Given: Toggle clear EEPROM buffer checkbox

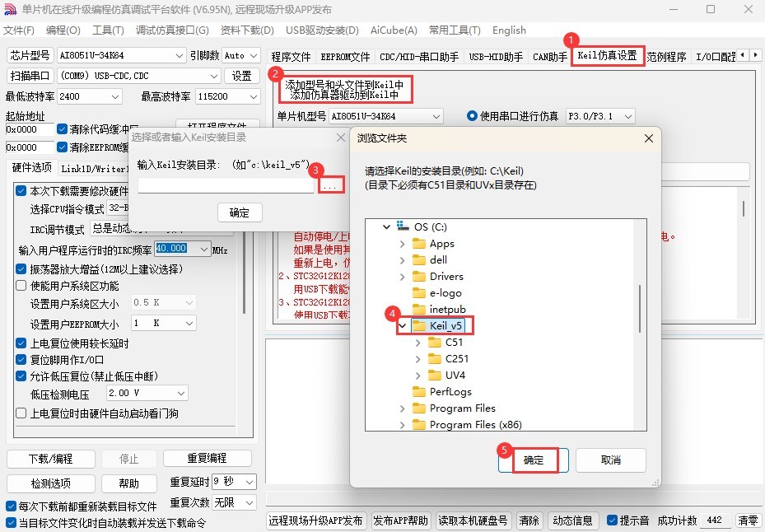Looking at the screenshot, I should pyautogui.click(x=62, y=147).
